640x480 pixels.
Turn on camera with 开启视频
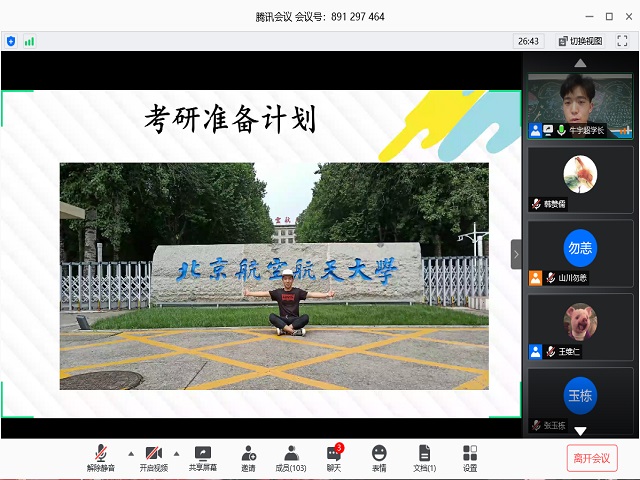153,458
